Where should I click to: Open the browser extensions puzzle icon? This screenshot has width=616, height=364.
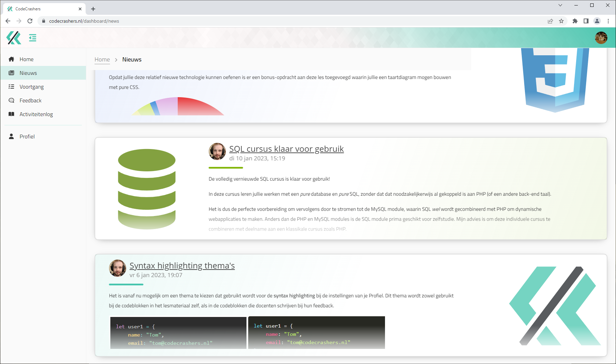575,21
